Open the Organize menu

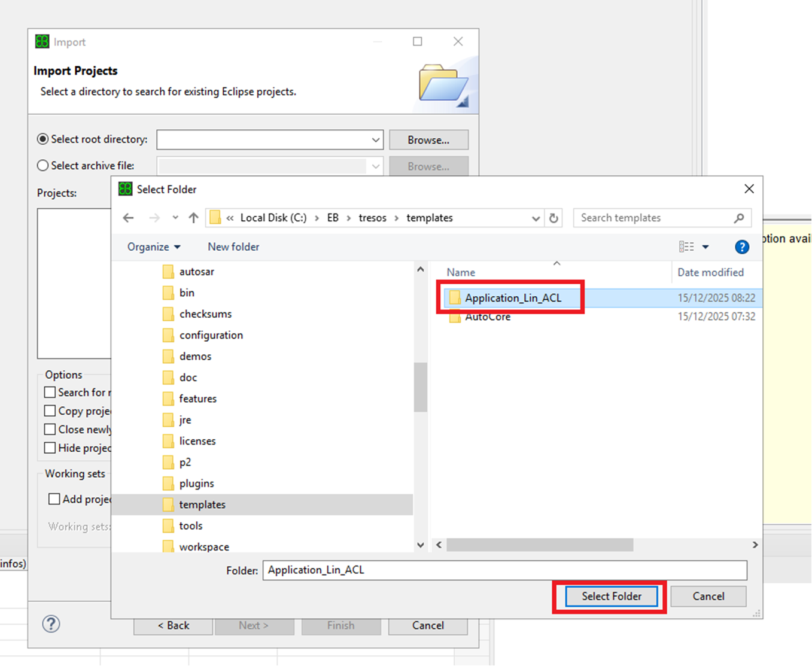[153, 247]
